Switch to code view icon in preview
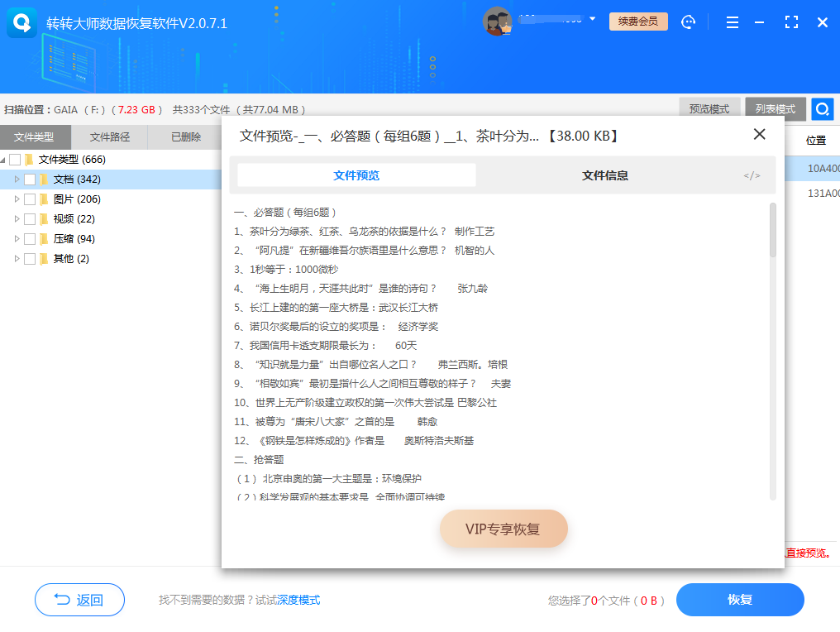 point(752,175)
